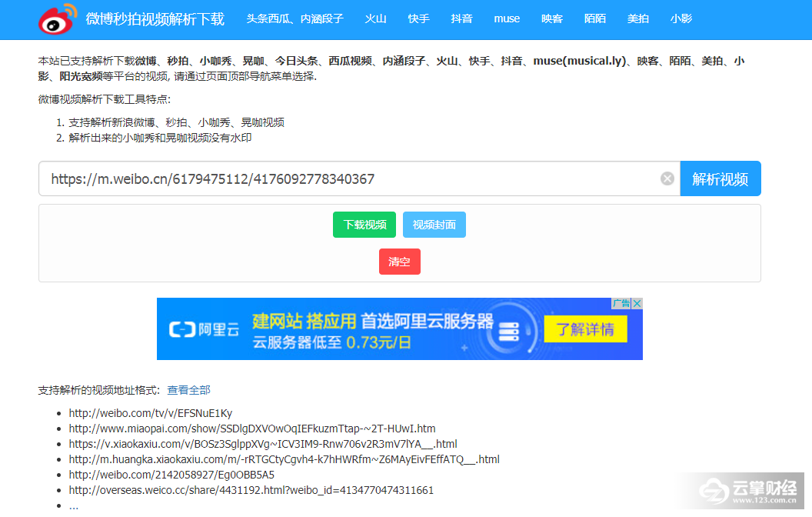812x517 pixels.
Task: Click the ellipsis link below URL list
Action: 74,506
